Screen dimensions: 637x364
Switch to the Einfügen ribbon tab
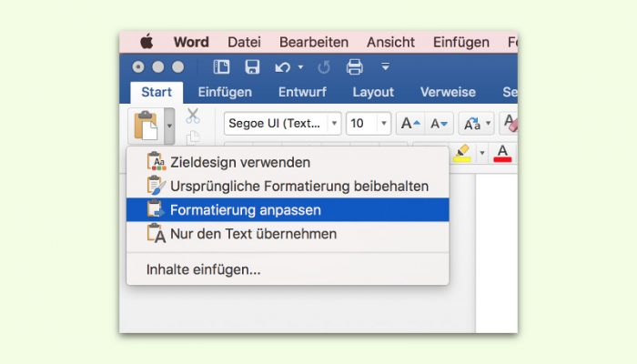tap(225, 92)
